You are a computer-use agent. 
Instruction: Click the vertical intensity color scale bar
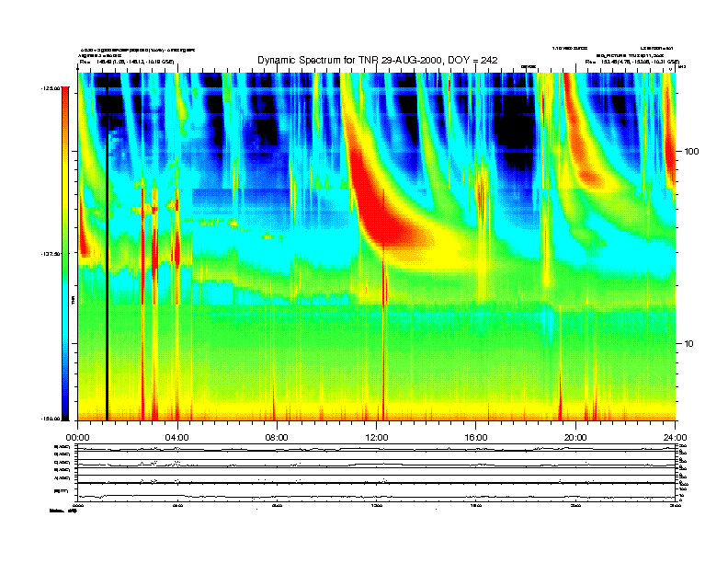[x=65, y=253]
